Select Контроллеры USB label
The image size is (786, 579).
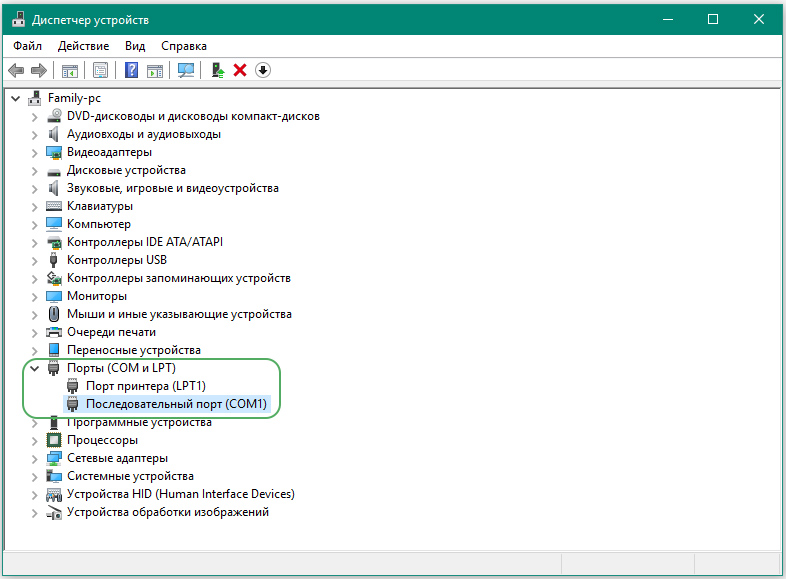tap(117, 260)
